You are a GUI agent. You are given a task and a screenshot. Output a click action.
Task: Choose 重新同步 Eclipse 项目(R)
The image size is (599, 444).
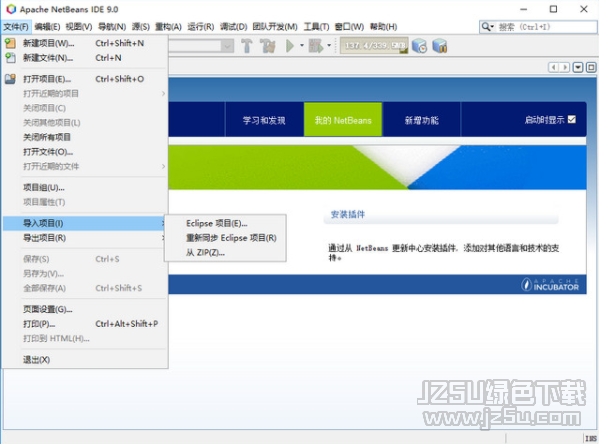point(231,238)
